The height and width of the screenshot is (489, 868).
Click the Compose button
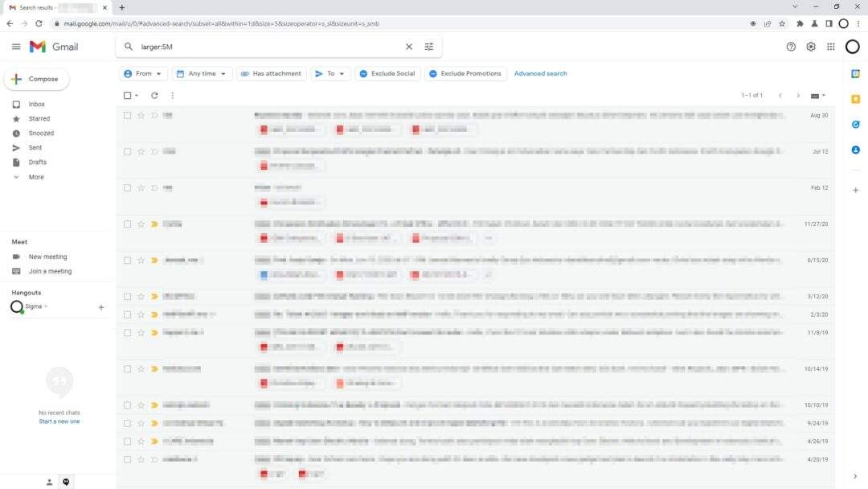(37, 79)
